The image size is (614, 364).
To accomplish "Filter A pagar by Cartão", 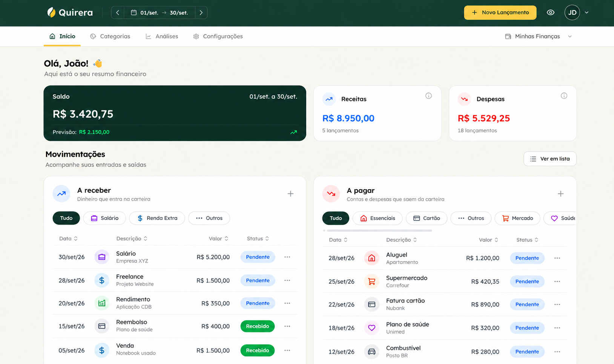I will pyautogui.click(x=427, y=218).
